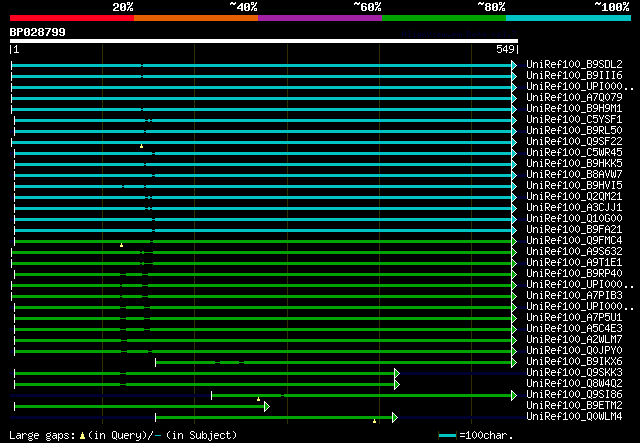The height and width of the screenshot is (443, 640).
Task: Select the UniRef100_A7PIB3 label
Action: (574, 296)
